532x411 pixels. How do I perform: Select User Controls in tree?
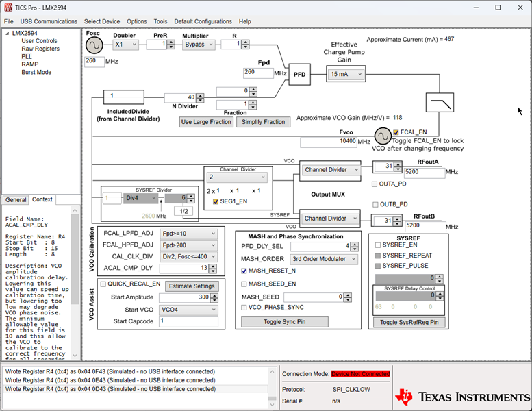coord(39,41)
